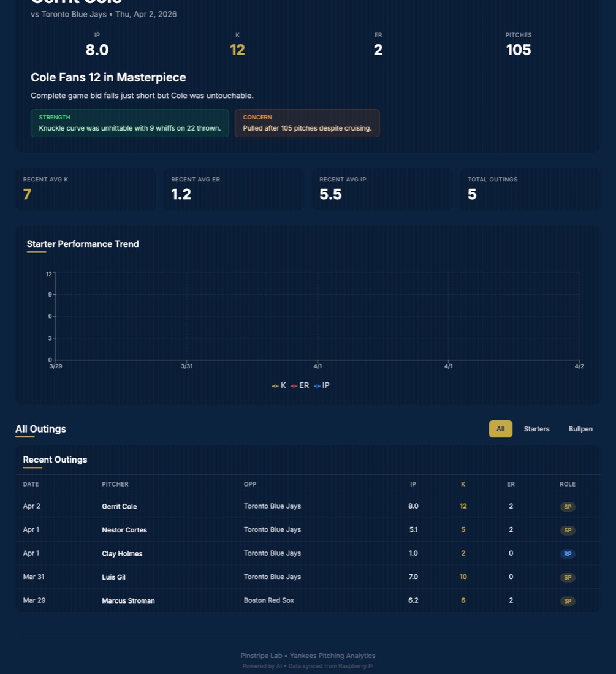The image size is (616, 674).
Task: Click the Boston Red Sox opponent cell
Action: [x=268, y=600]
